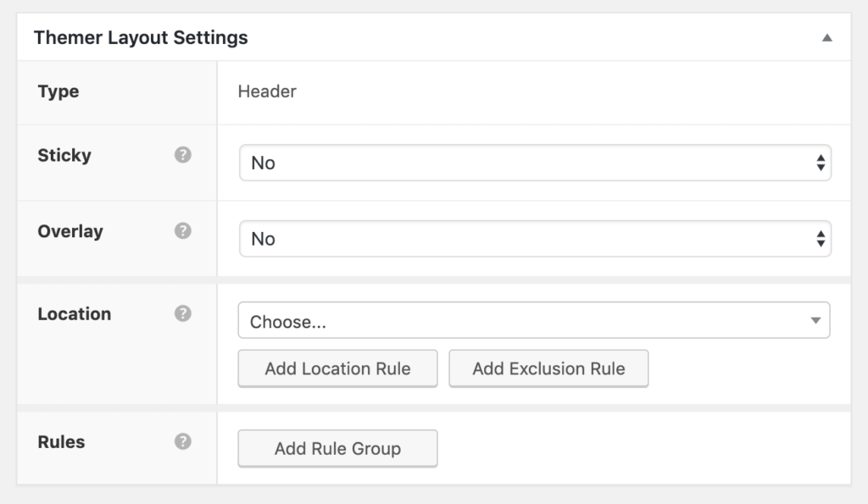
Task: Click the Add Location Rule button
Action: click(337, 368)
